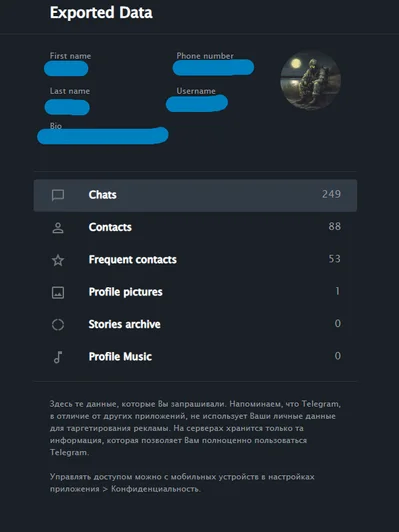Open the Chats section
399x532 pixels.
coord(195,195)
